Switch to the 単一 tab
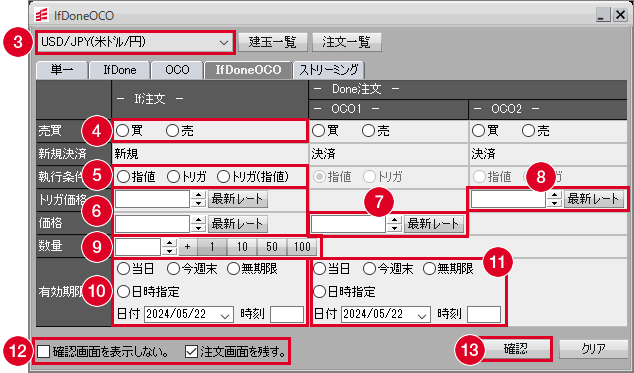Image resolution: width=634 pixels, height=373 pixels. (62, 70)
